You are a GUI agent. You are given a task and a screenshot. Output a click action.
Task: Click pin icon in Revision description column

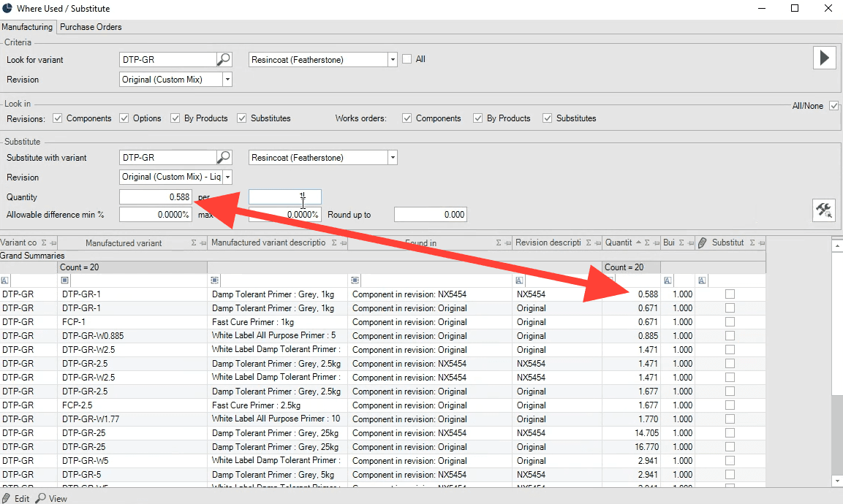(597, 243)
